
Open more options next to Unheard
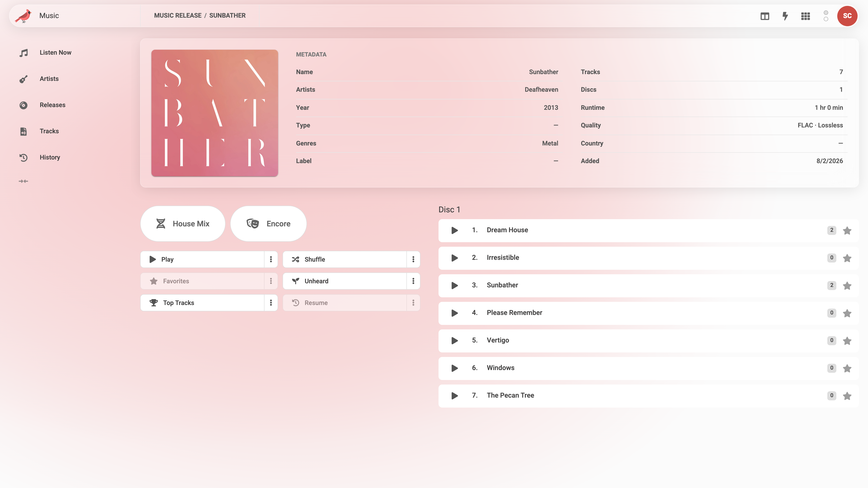point(413,281)
